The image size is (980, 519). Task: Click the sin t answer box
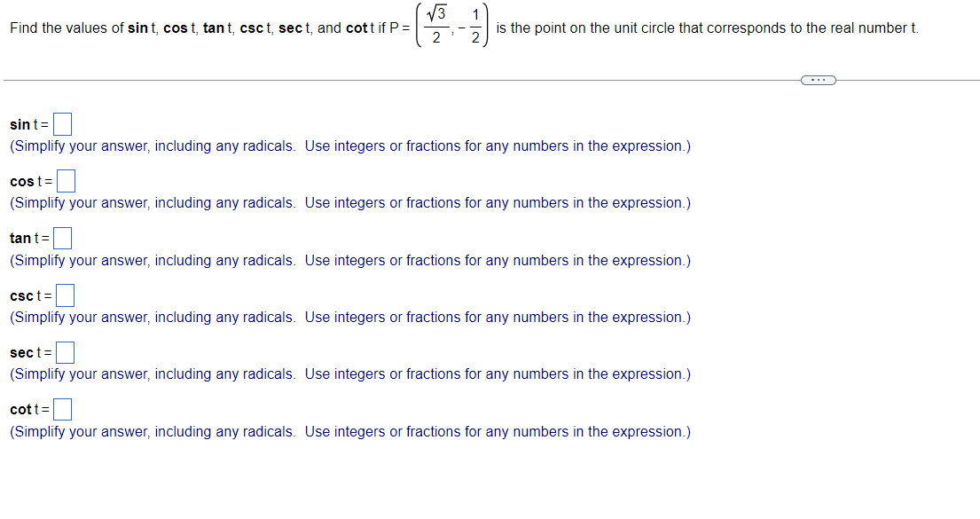coord(61,123)
